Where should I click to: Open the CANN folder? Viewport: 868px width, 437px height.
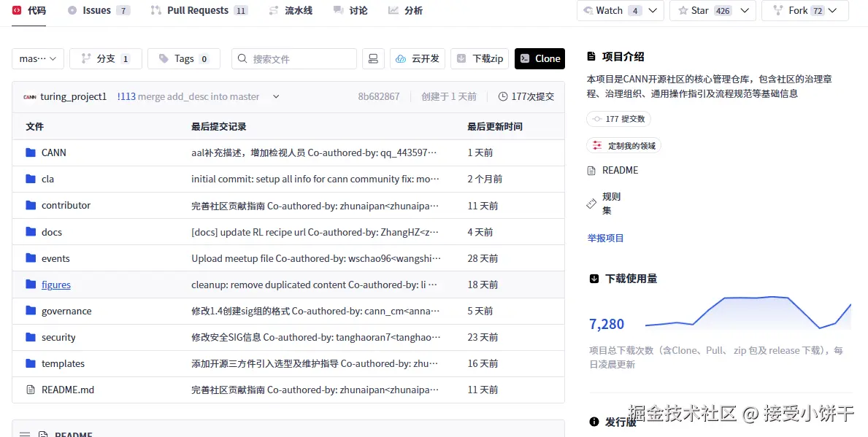(x=54, y=152)
